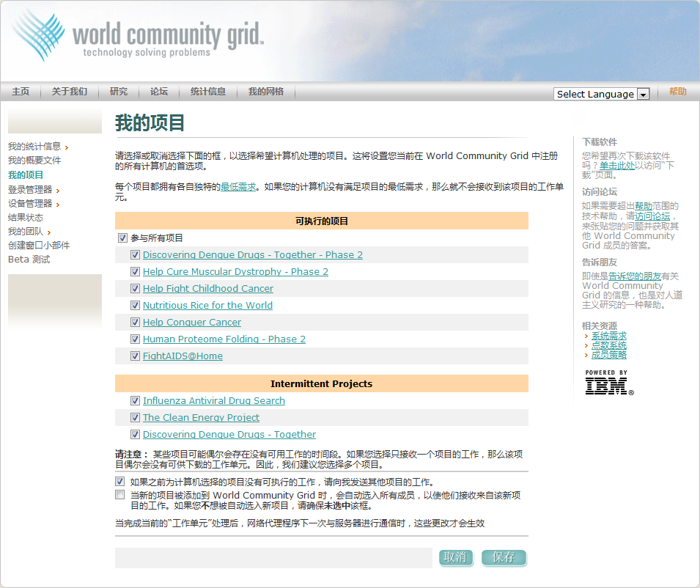Open Help Cure Muscular Dystrophy - Phase 2 link
The image size is (700, 588).
235,272
